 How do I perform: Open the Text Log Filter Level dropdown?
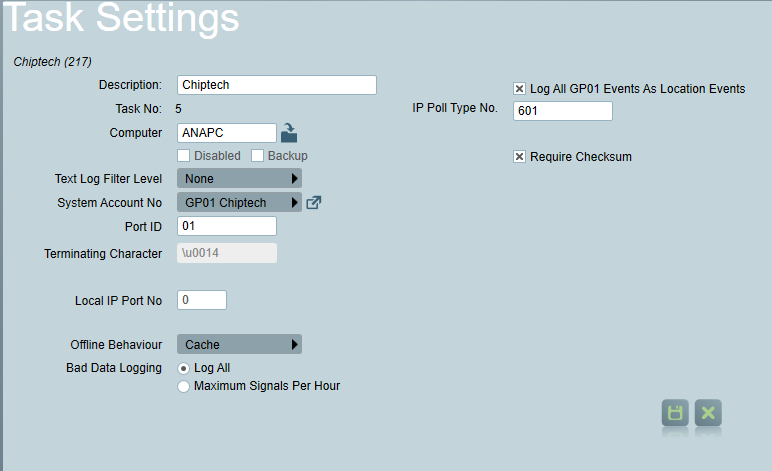(239, 179)
